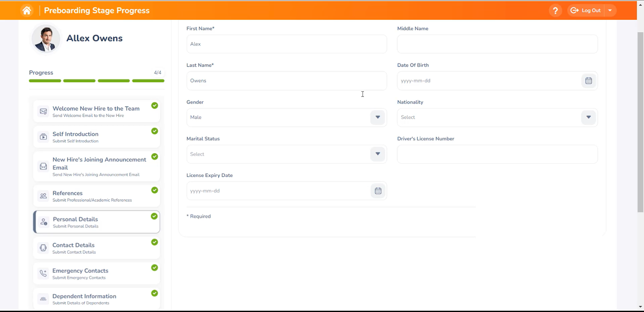Open the Contact Details step
644x312 pixels.
[x=97, y=248]
